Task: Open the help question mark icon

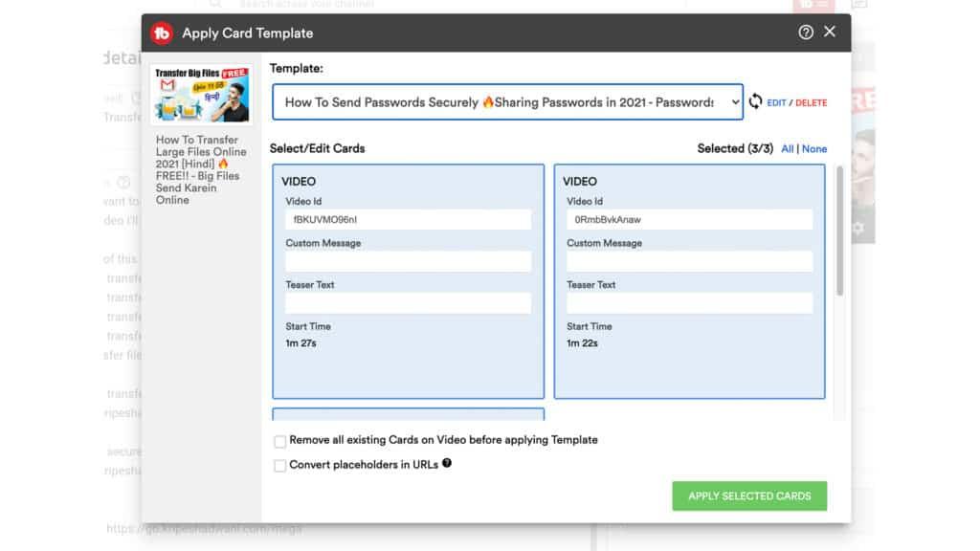Action: point(806,33)
